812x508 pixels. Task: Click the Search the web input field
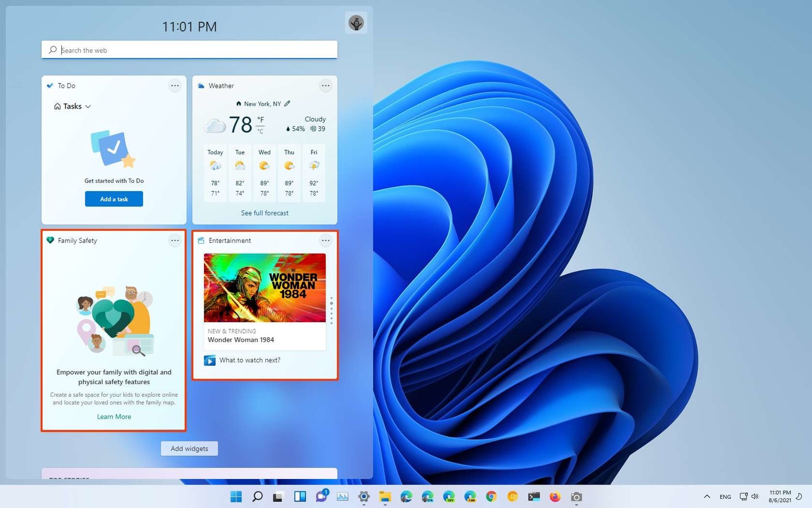point(189,50)
